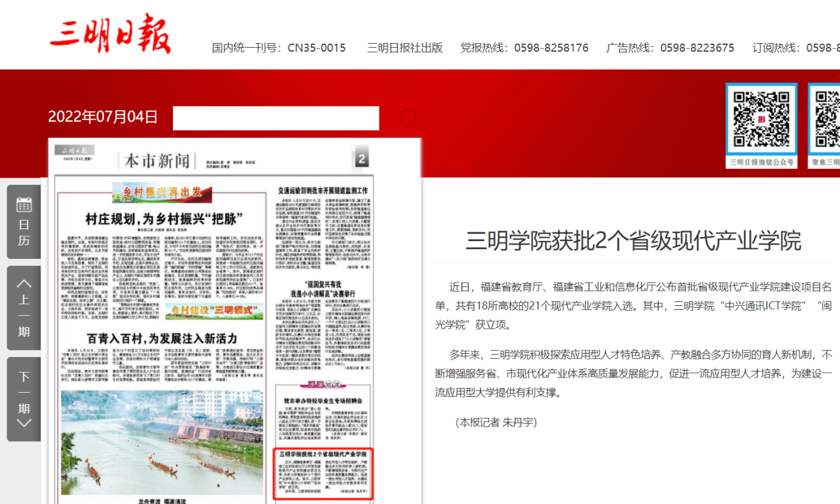Open the 日历 calendar button

pos(24,222)
